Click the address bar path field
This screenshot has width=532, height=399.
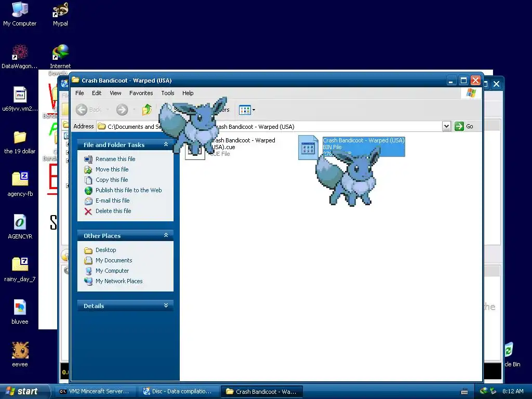270,126
